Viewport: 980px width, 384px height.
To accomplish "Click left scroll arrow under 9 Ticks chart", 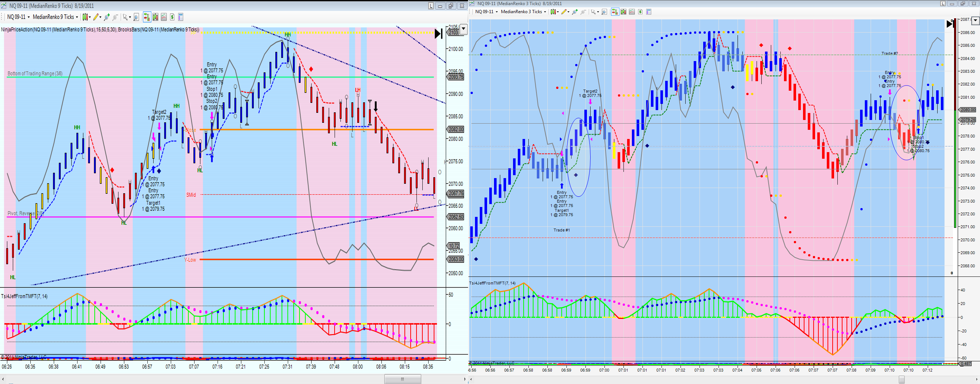I will pos(3,379).
